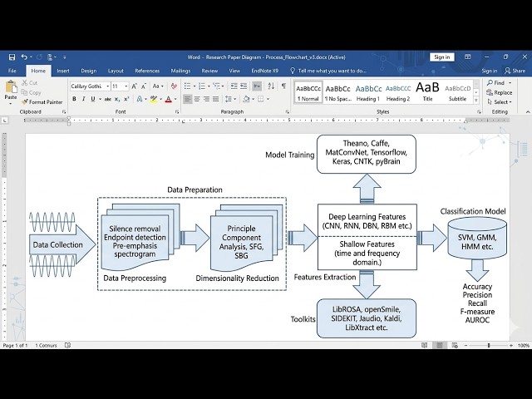Align text right
Image resolution: width=532 pixels, height=399 pixels.
click(206, 99)
